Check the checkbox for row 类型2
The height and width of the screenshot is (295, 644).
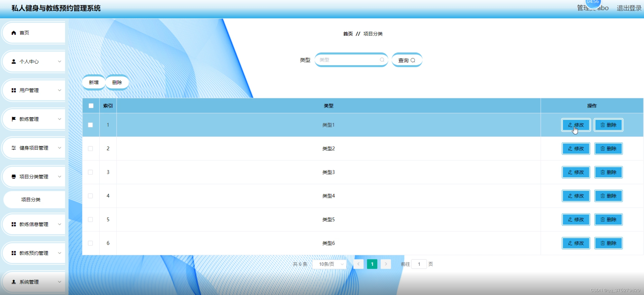(x=90, y=149)
